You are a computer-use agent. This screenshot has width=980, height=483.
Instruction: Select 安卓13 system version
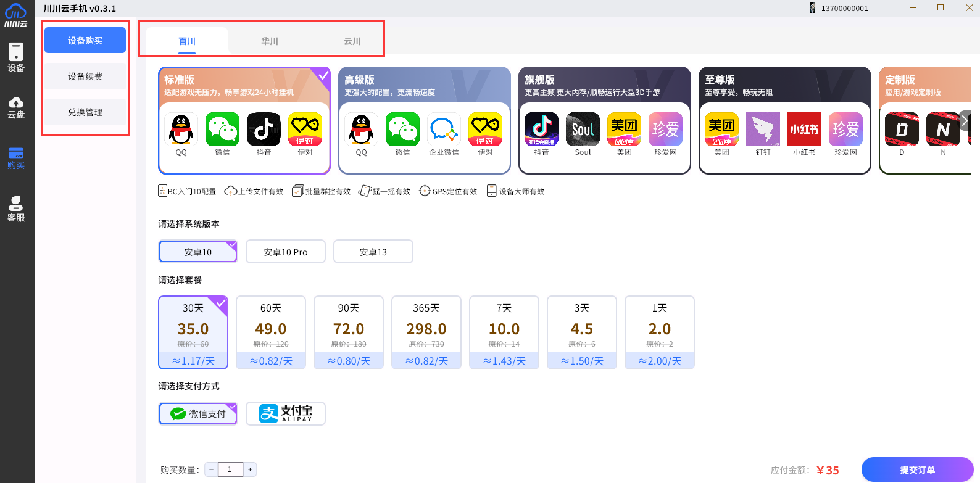click(373, 252)
